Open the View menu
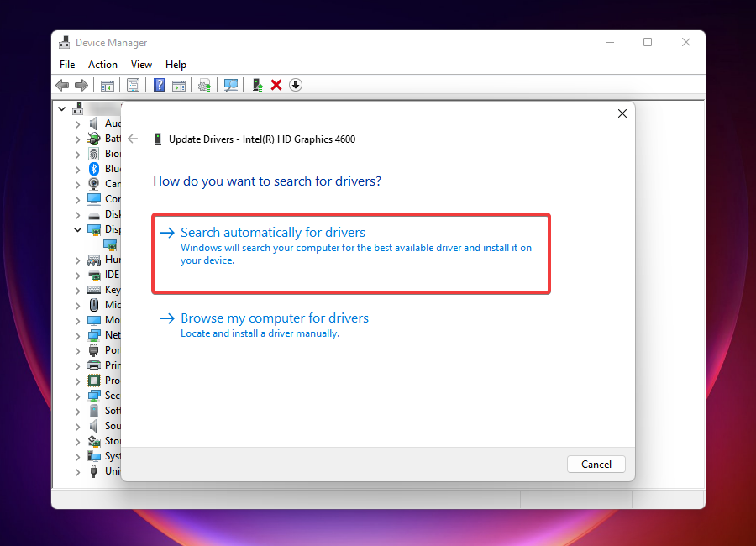Image resolution: width=756 pixels, height=546 pixels. click(141, 65)
